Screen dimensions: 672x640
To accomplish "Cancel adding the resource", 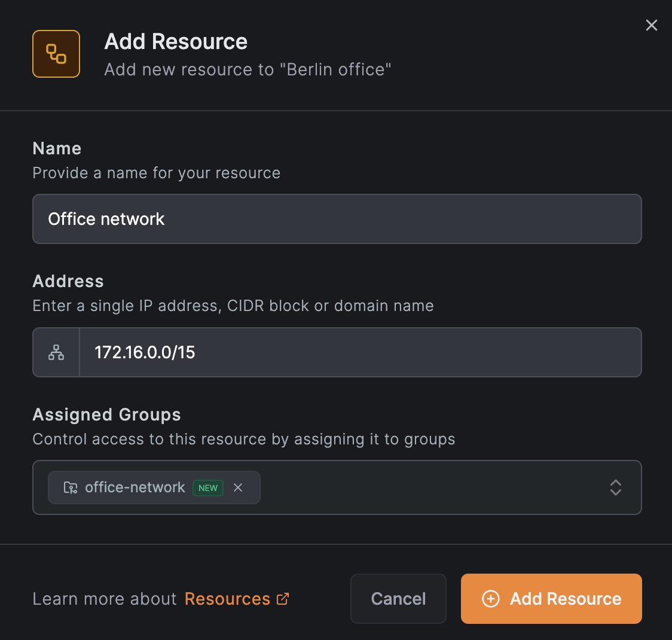I will tap(398, 599).
